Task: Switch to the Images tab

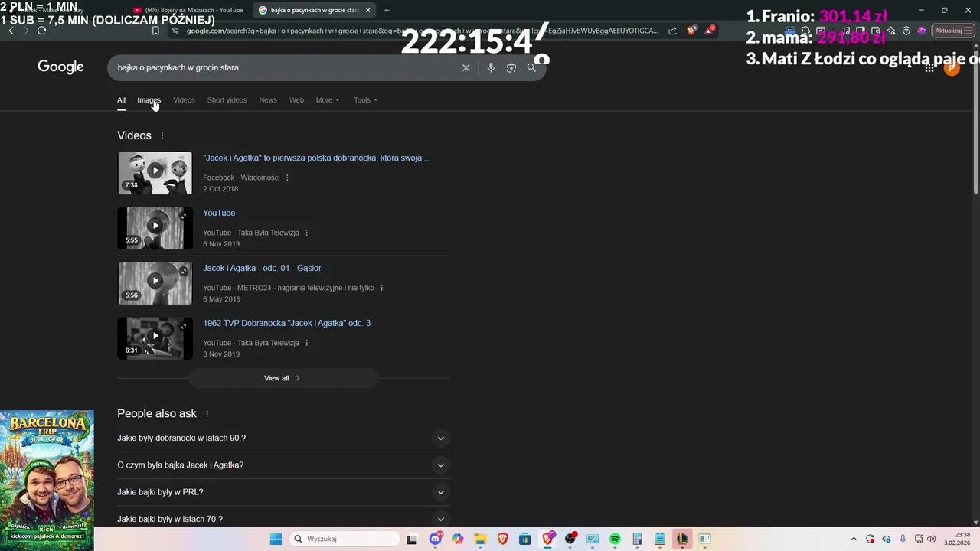Action: point(149,100)
